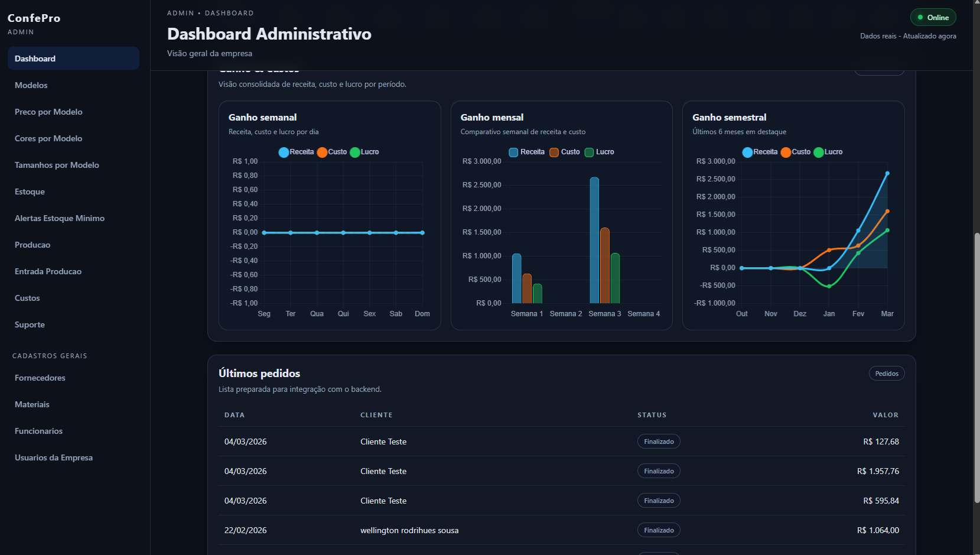
Task: Toggle Lucro legend in Ganho semestral
Action: pos(828,152)
